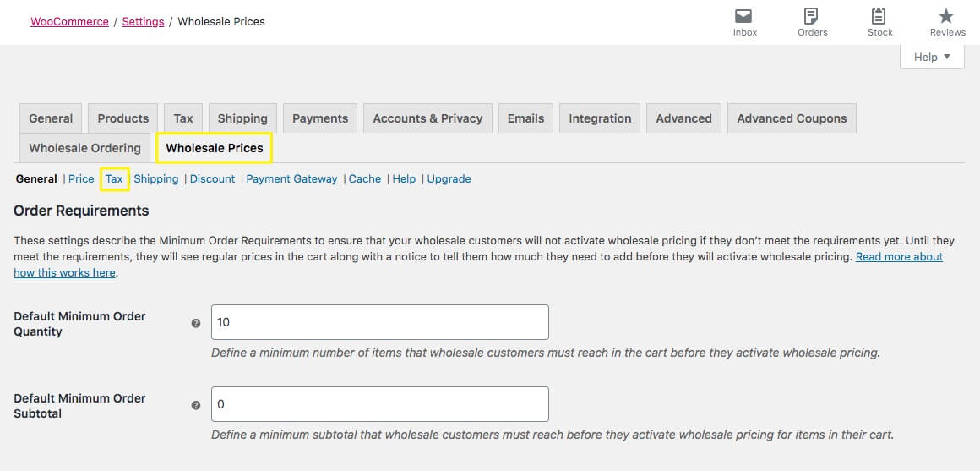Screen dimensions: 980x471
Task: Select the Payments settings tab
Action: pos(320,118)
